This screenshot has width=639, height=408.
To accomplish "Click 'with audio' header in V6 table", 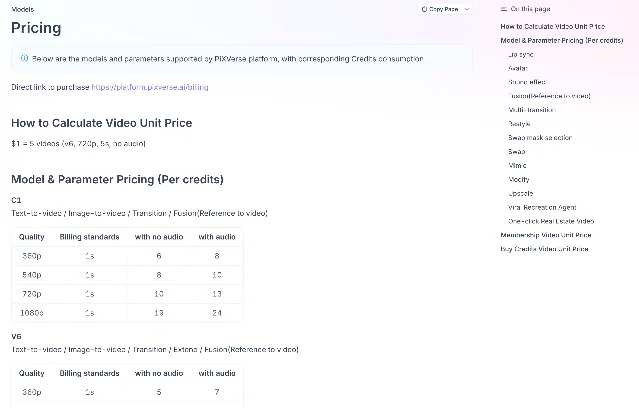I will click(217, 373).
